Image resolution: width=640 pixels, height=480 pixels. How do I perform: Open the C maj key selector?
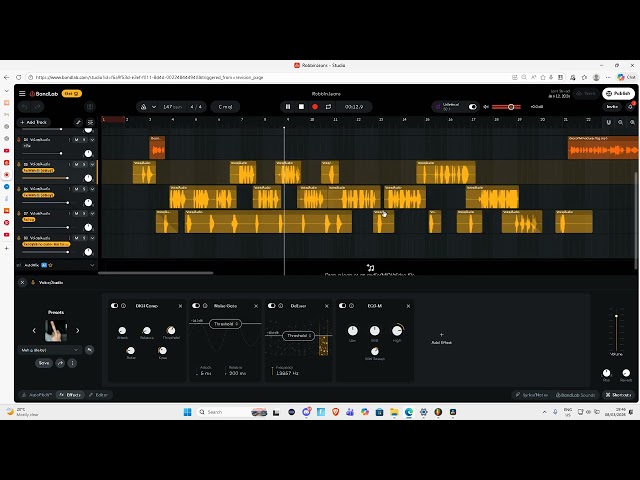coord(225,107)
